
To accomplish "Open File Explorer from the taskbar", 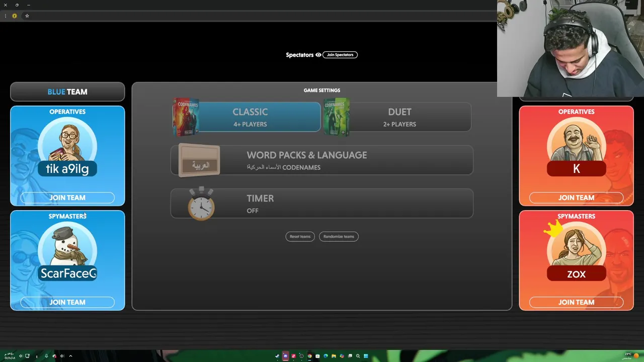I will tap(334, 356).
